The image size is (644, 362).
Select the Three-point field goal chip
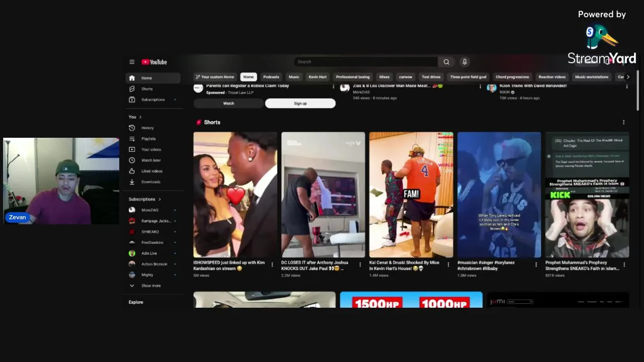click(468, 77)
